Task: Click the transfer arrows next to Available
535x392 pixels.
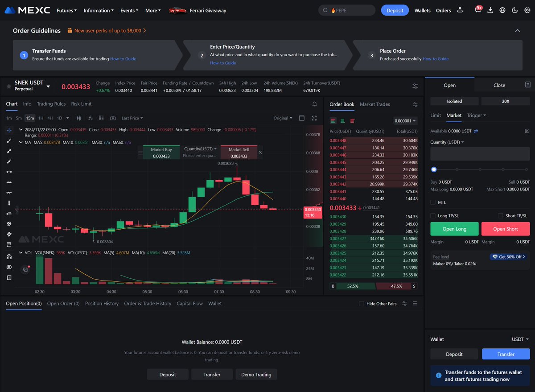Action: pos(476,131)
